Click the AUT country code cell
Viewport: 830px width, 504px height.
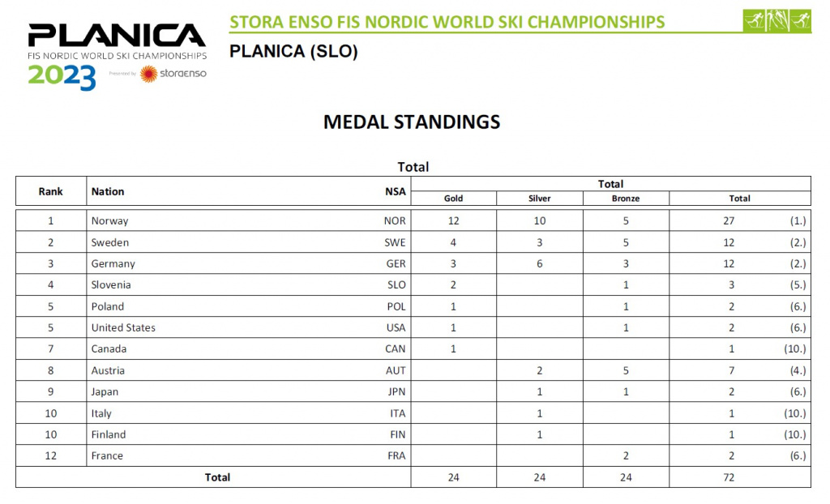pyautogui.click(x=395, y=370)
